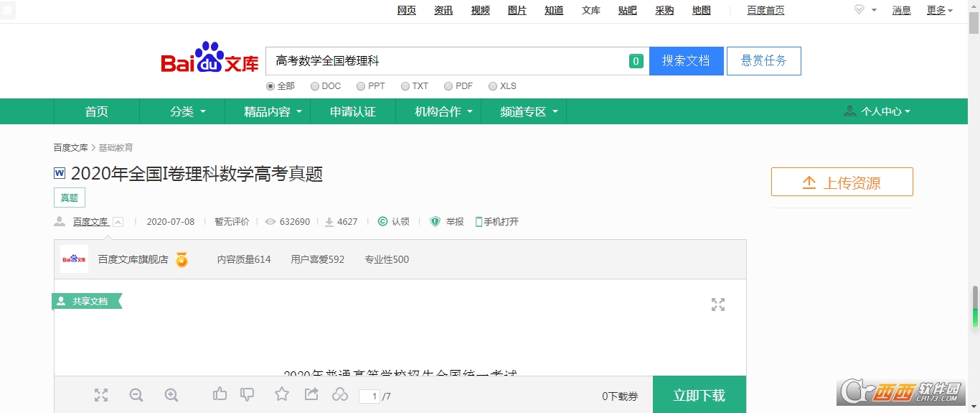Go to 知道 in top bar

[554, 10]
